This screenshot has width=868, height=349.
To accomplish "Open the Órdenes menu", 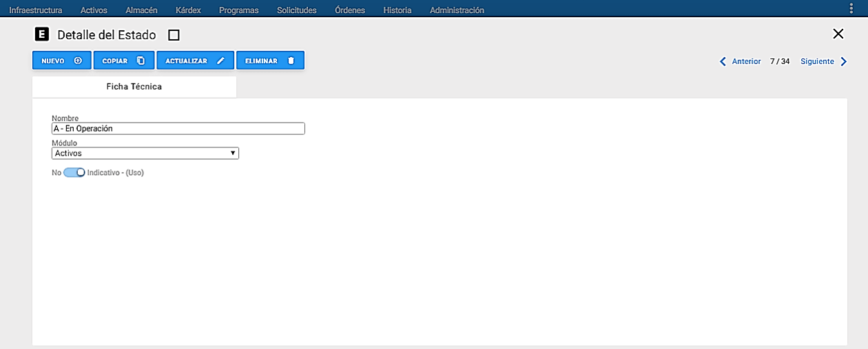I will [350, 10].
